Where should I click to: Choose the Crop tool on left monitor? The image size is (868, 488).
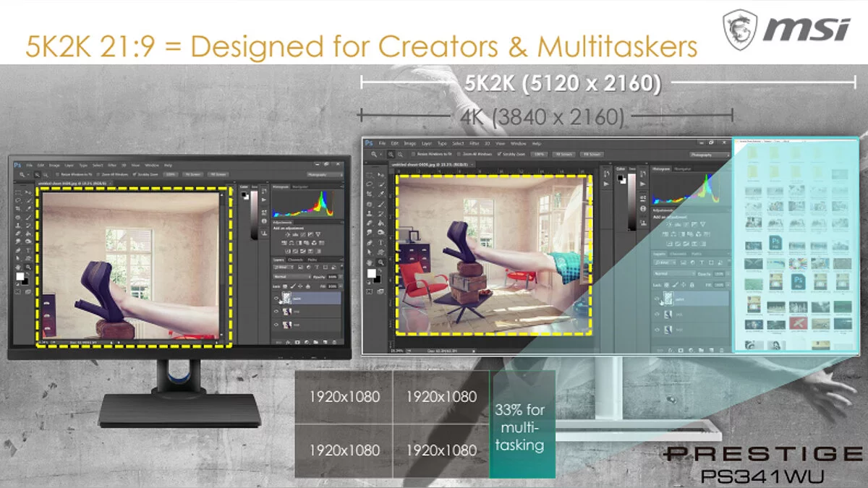[18, 208]
